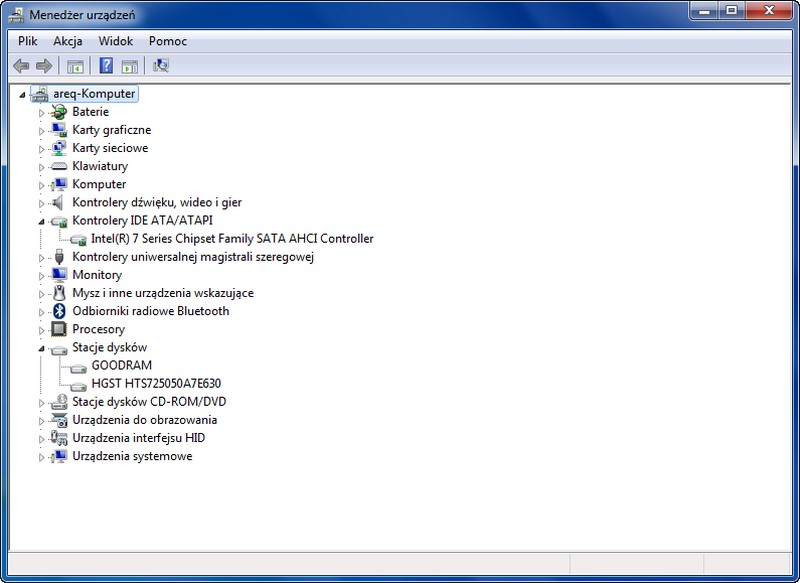
Task: Click the mouse icon for Mysz devices
Action: 59,293
